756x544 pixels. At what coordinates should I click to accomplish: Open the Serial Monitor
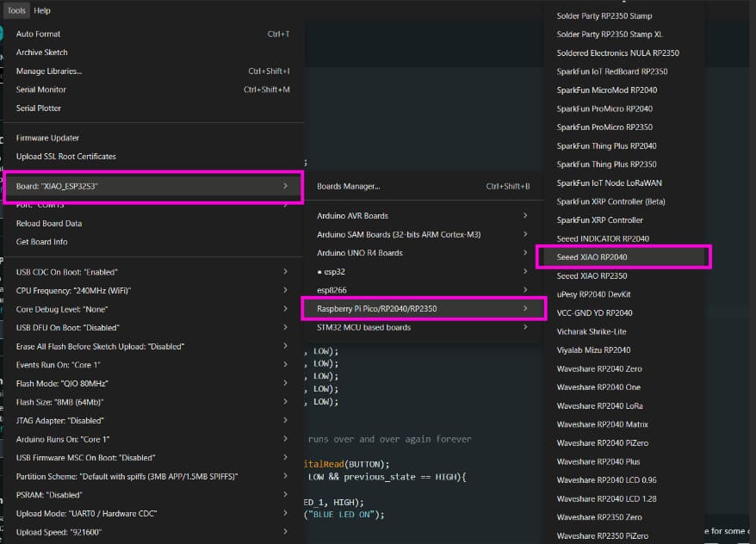coord(41,90)
